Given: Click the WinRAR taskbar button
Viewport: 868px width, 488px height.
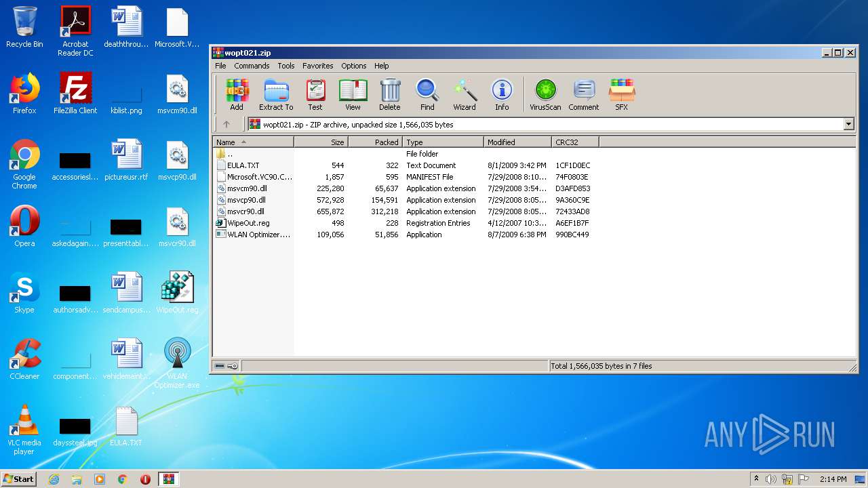Looking at the screenshot, I should pos(168,479).
